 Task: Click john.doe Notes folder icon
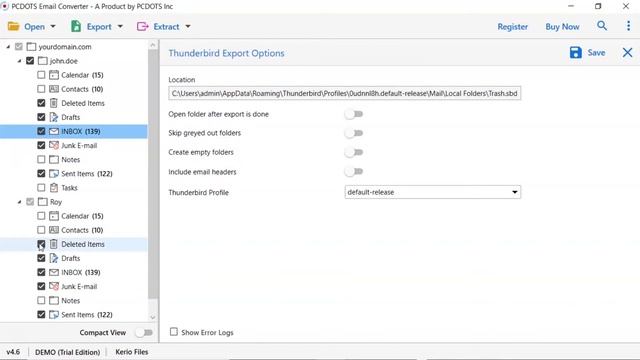click(x=54, y=160)
